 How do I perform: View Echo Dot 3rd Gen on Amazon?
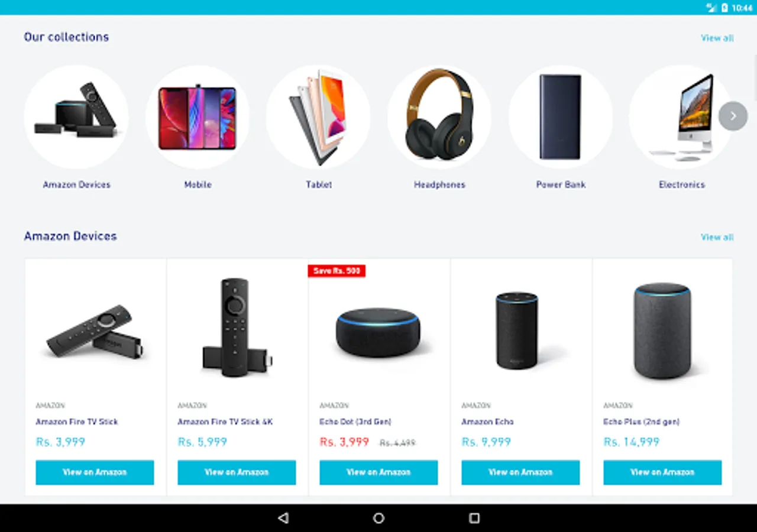click(378, 472)
